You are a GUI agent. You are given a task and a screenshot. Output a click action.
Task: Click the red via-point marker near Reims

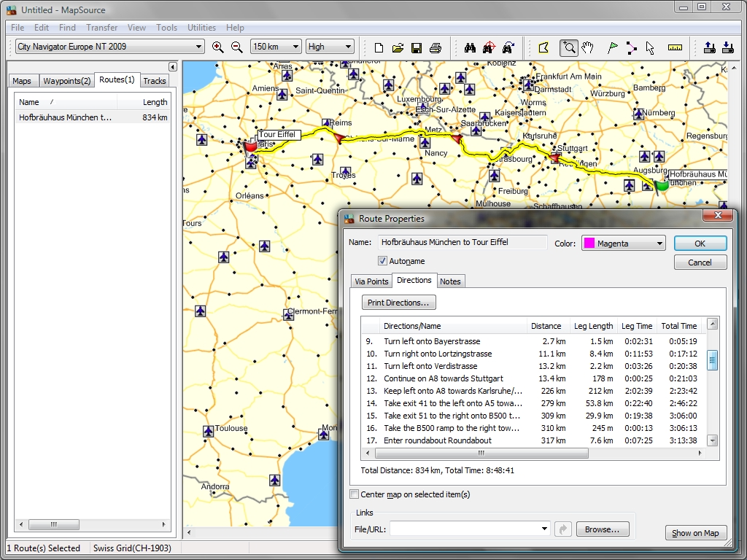pos(338,138)
